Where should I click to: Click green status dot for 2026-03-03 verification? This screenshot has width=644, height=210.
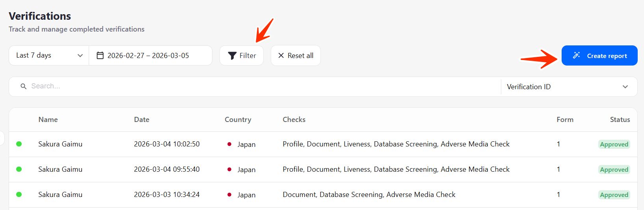point(19,195)
